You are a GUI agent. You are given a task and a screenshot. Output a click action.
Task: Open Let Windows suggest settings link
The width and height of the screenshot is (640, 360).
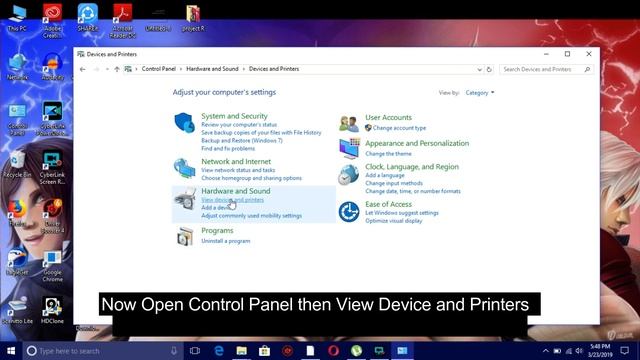click(402, 213)
